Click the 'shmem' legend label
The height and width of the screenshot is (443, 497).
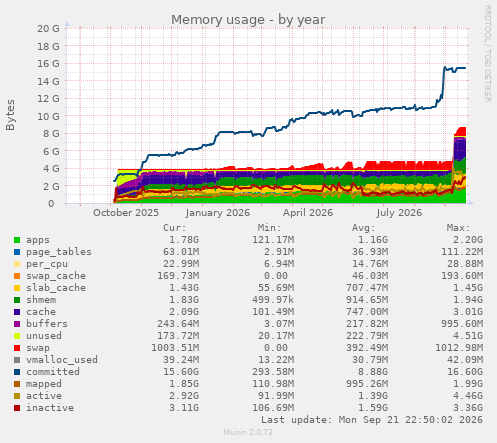(x=41, y=300)
